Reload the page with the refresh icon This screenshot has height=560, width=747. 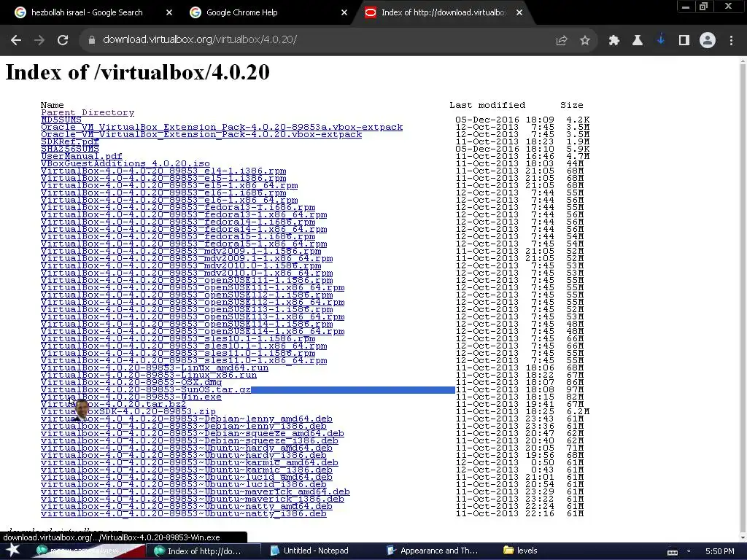tap(63, 41)
